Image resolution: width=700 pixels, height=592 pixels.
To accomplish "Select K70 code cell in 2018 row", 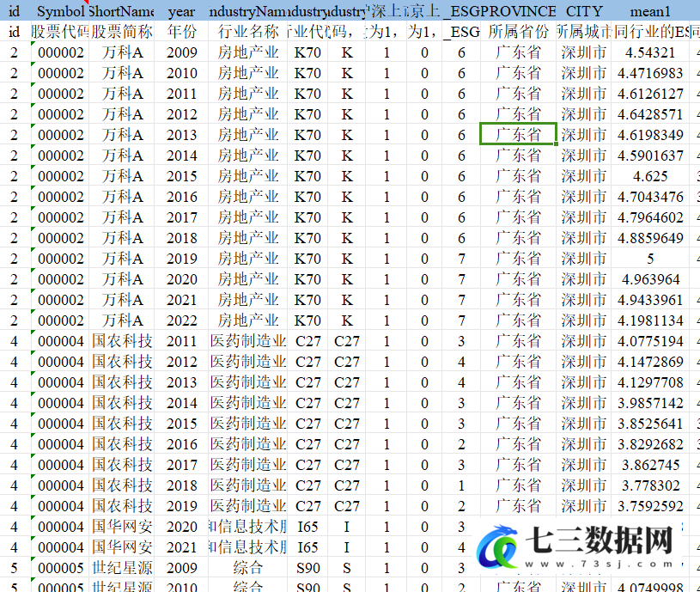I will pos(307,238).
